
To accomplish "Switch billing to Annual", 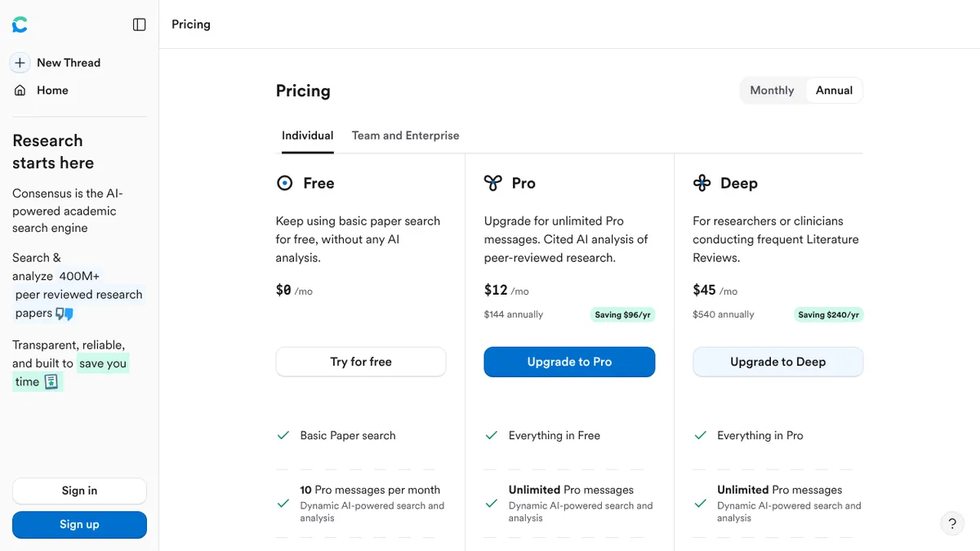I will click(834, 91).
